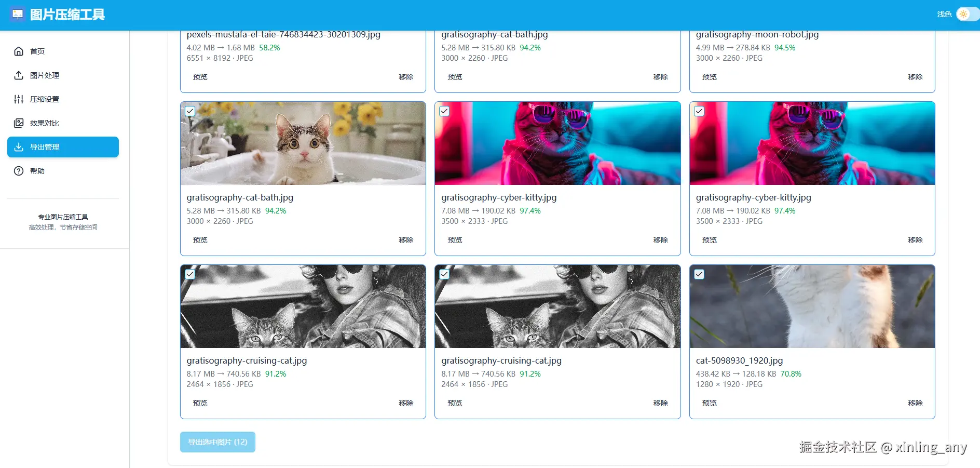
Task: Click the 94.5% compression ratio
Action: [785, 48]
